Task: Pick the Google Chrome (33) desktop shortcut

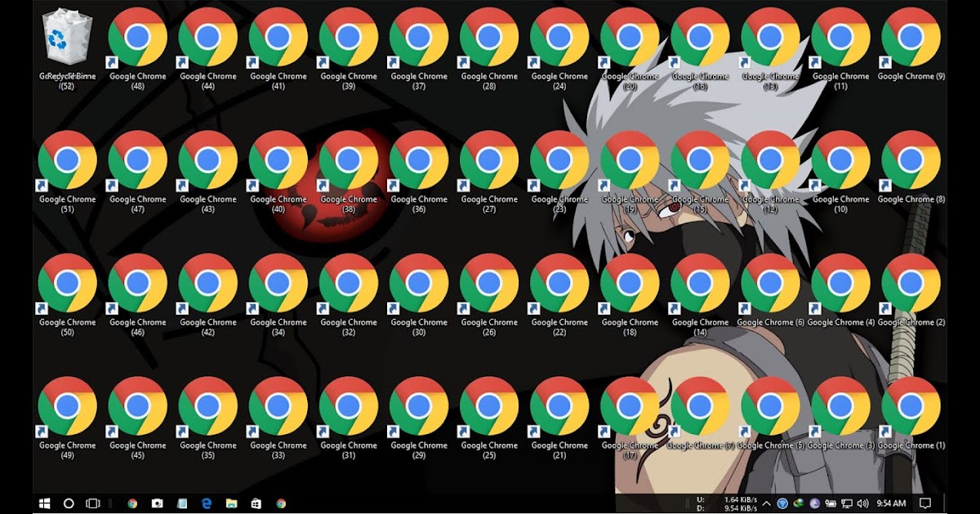Action: click(x=278, y=419)
